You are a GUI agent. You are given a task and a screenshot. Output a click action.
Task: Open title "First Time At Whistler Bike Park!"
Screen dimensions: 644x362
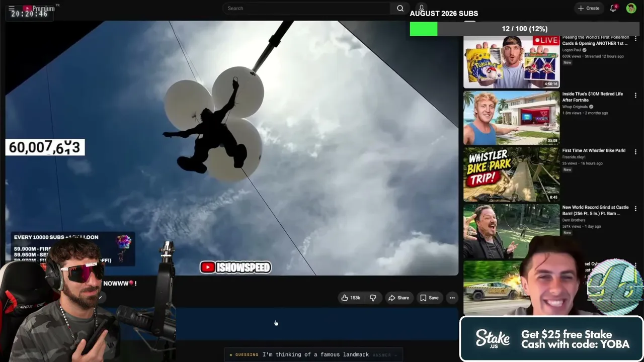[594, 150]
